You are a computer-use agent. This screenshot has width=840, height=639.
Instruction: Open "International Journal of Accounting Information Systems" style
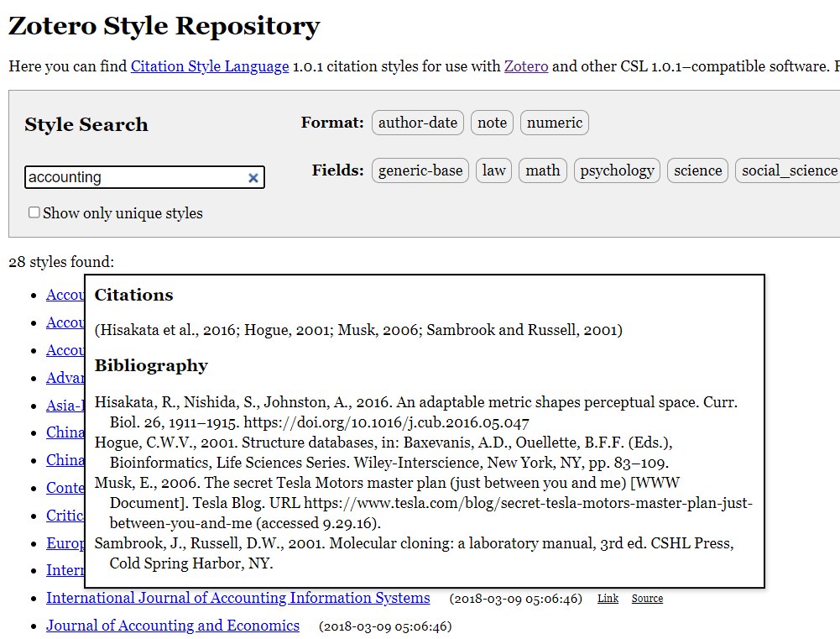coord(237,598)
